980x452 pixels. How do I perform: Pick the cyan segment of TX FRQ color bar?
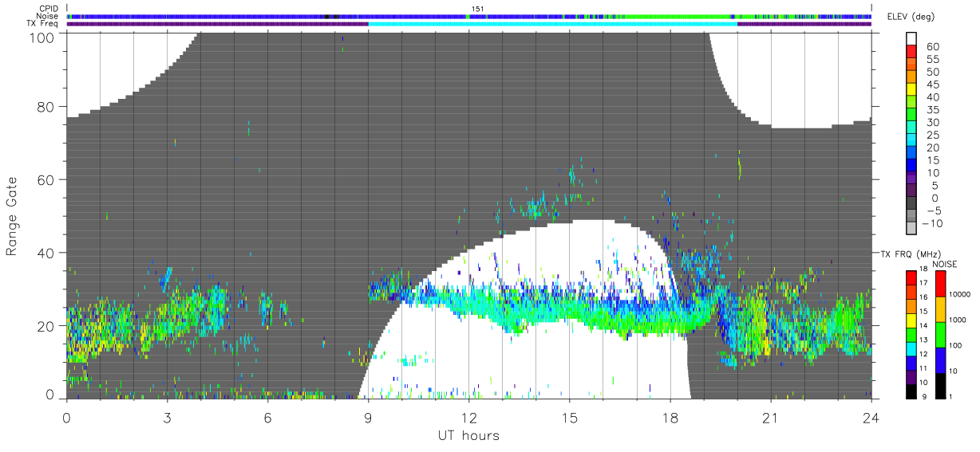click(x=912, y=348)
